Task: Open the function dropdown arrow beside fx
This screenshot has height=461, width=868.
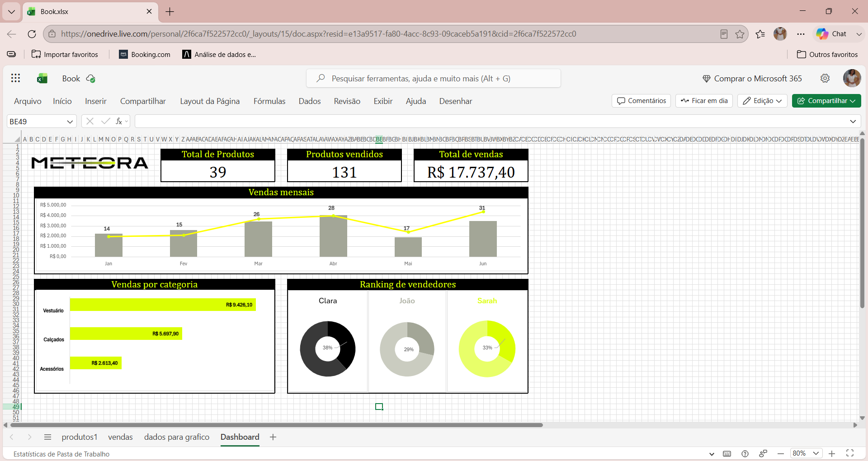Action: tap(127, 121)
